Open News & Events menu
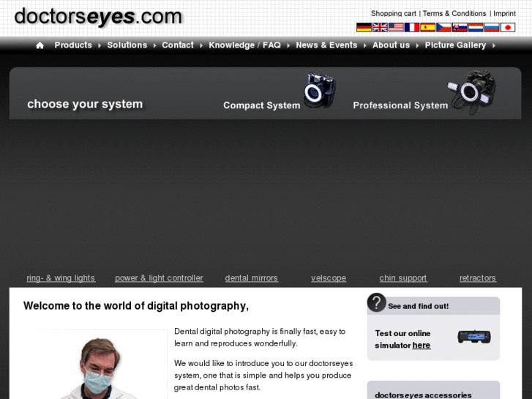The image size is (532, 399). click(326, 45)
